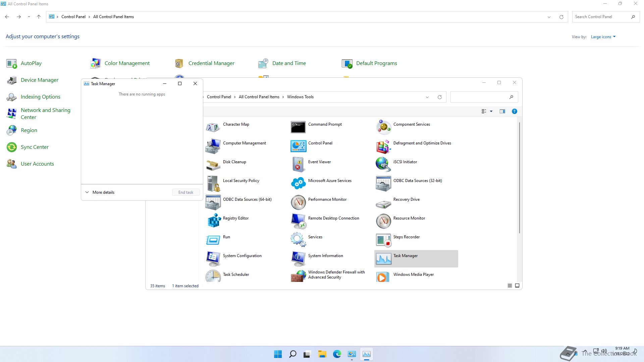Open Default Programs link
Image resolution: width=644 pixels, height=362 pixels.
[377, 63]
